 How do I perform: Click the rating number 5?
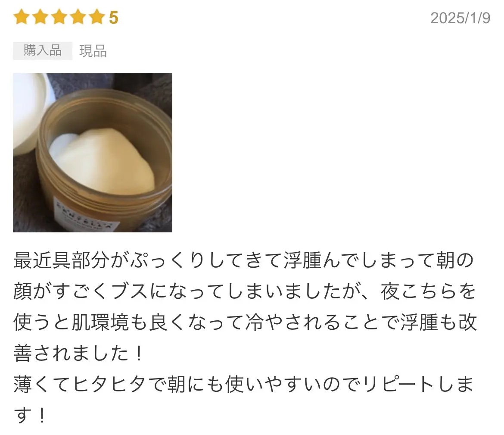pyautogui.click(x=113, y=18)
